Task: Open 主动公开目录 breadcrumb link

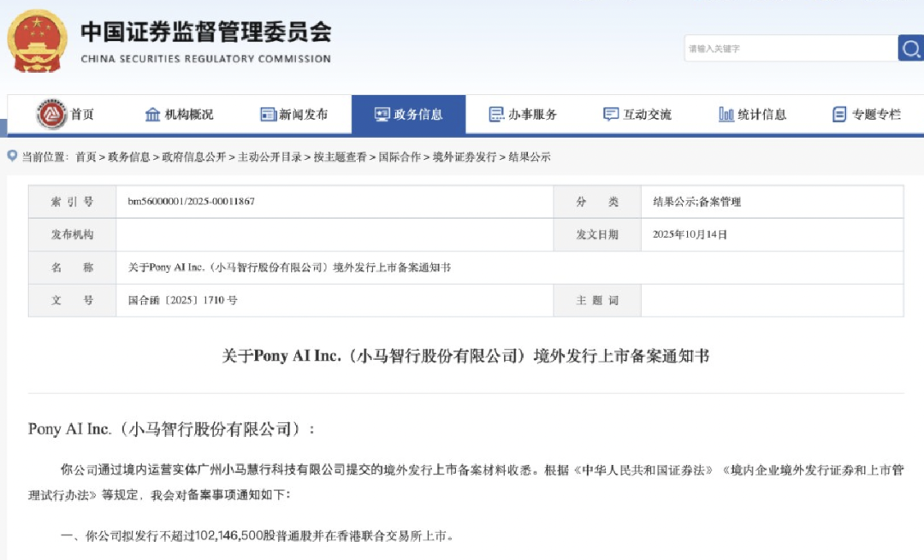Action: [x=269, y=156]
